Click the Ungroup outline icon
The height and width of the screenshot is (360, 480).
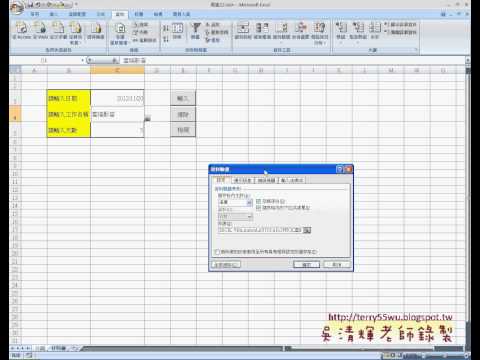358,31
